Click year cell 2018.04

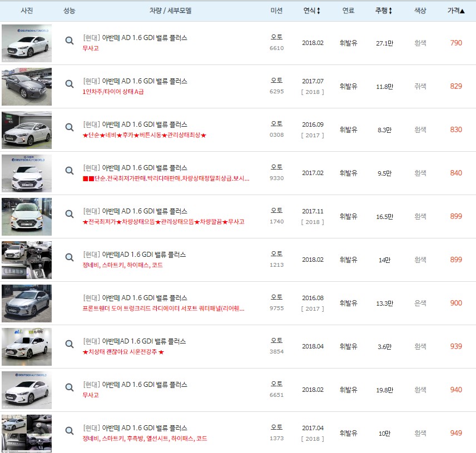click(313, 346)
